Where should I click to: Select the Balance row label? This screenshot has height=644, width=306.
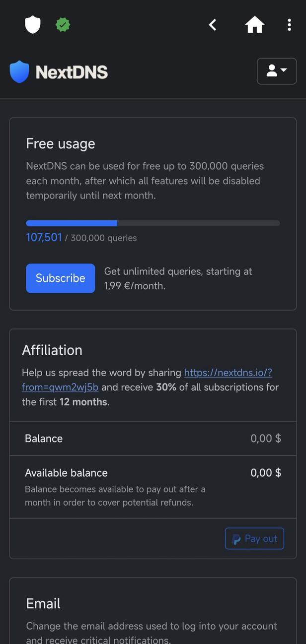(44, 439)
